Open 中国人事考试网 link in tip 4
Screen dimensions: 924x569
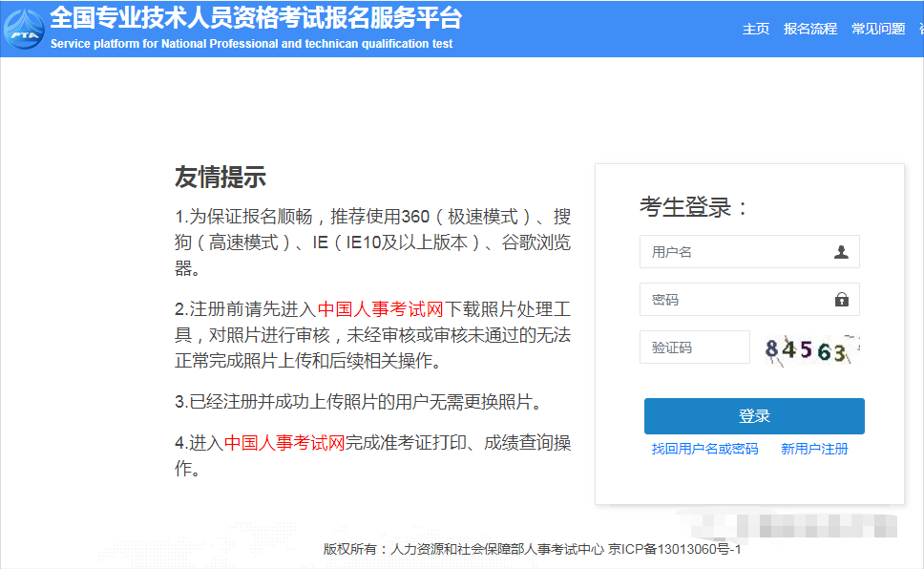coord(284,442)
